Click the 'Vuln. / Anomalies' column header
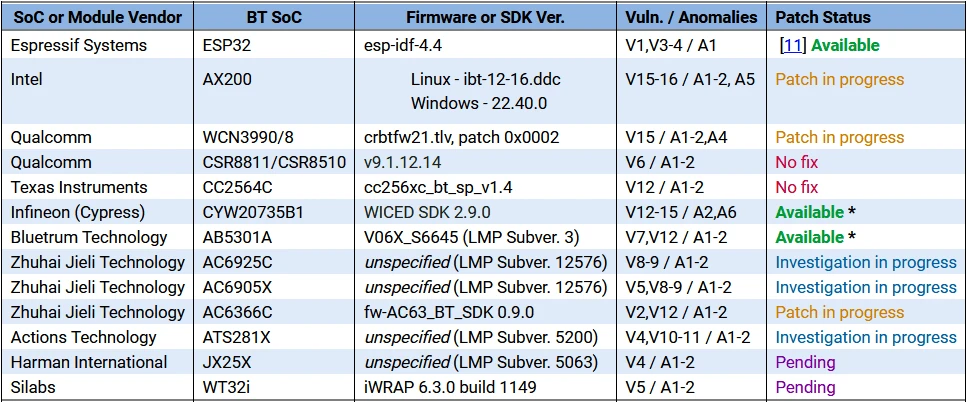967x402 pixels. 691,17
